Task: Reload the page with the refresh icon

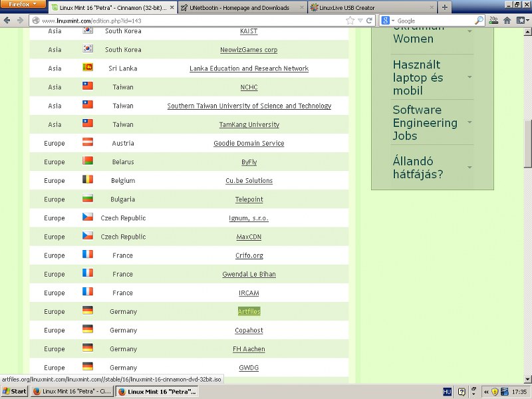Action: pos(370,21)
